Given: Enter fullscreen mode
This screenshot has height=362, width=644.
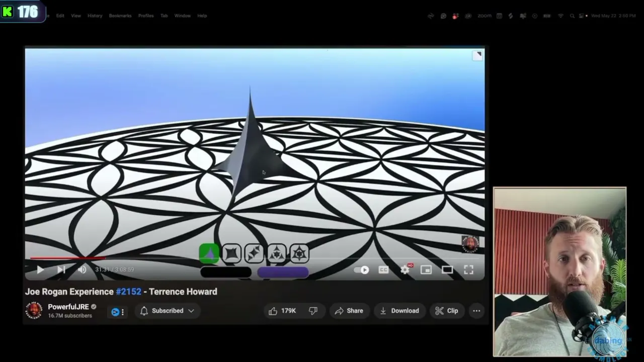Looking at the screenshot, I should [x=468, y=270].
